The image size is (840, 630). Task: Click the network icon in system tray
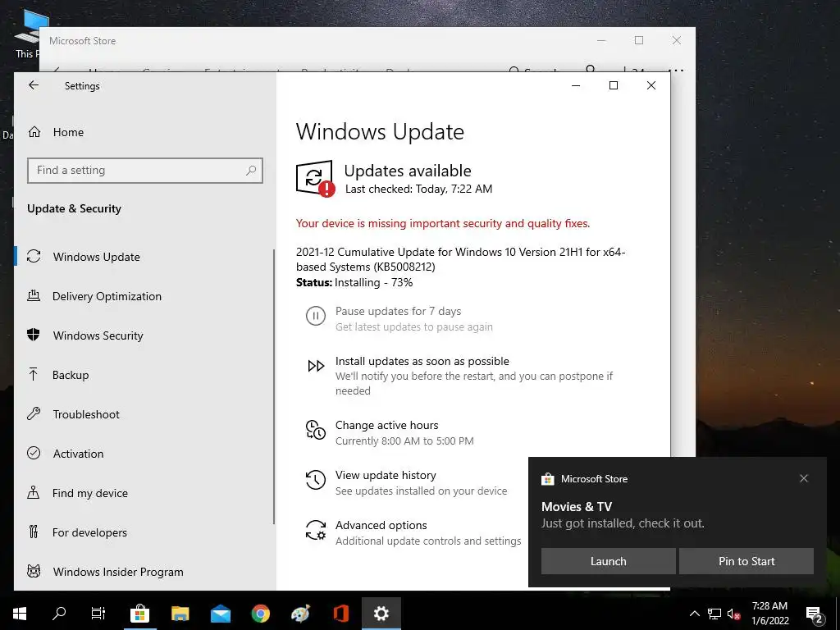click(x=714, y=614)
